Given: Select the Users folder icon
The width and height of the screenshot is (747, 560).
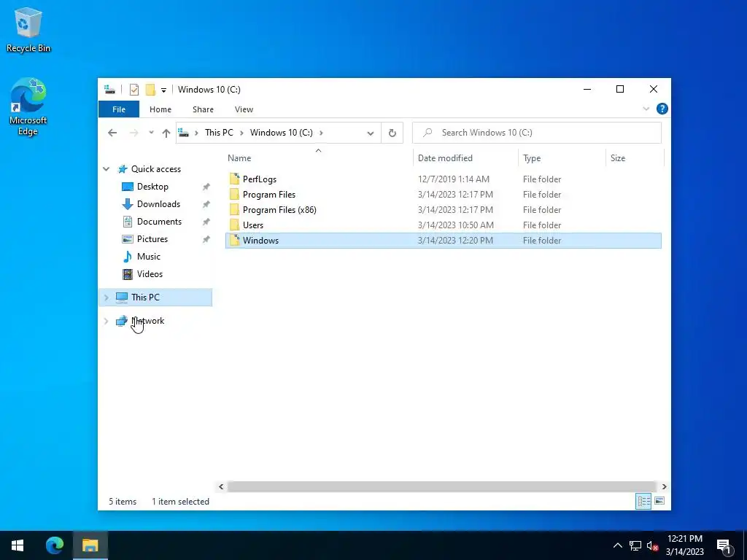Looking at the screenshot, I should point(234,225).
